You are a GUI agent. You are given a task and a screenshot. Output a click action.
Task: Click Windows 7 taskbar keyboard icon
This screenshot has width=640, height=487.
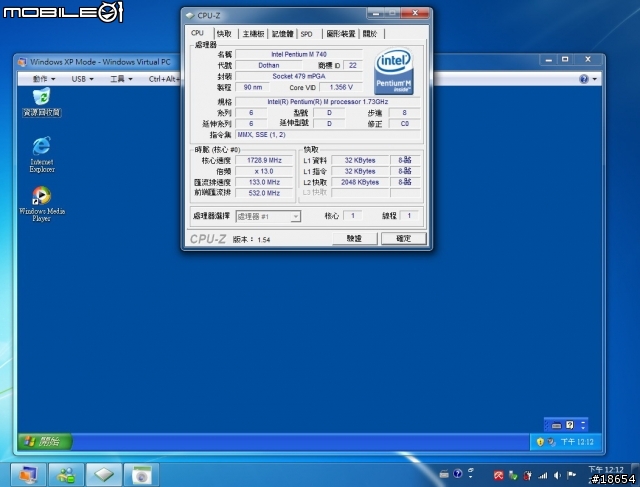point(444,474)
